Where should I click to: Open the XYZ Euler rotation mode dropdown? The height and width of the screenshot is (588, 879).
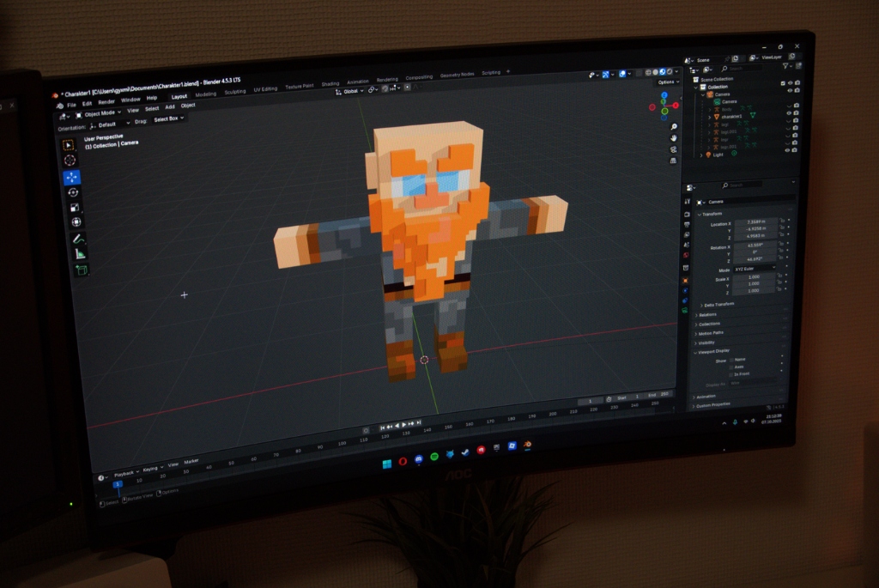coord(754,268)
